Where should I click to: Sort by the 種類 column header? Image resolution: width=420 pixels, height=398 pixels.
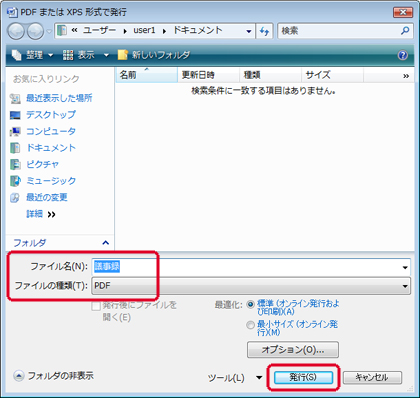pyautogui.click(x=270, y=75)
